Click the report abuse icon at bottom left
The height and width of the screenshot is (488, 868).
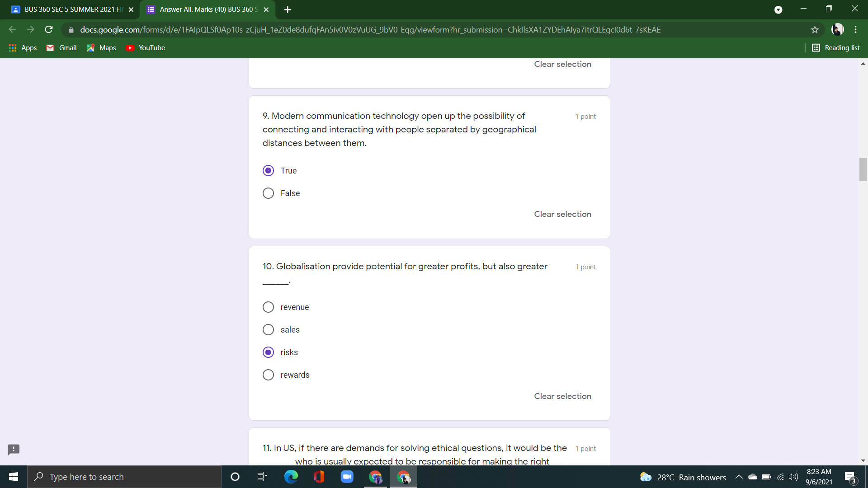13,450
